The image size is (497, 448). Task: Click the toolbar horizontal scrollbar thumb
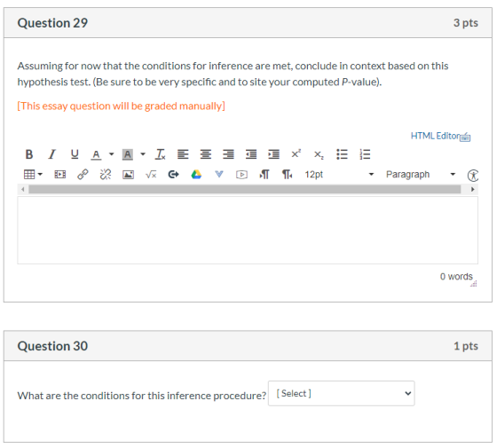(x=244, y=189)
